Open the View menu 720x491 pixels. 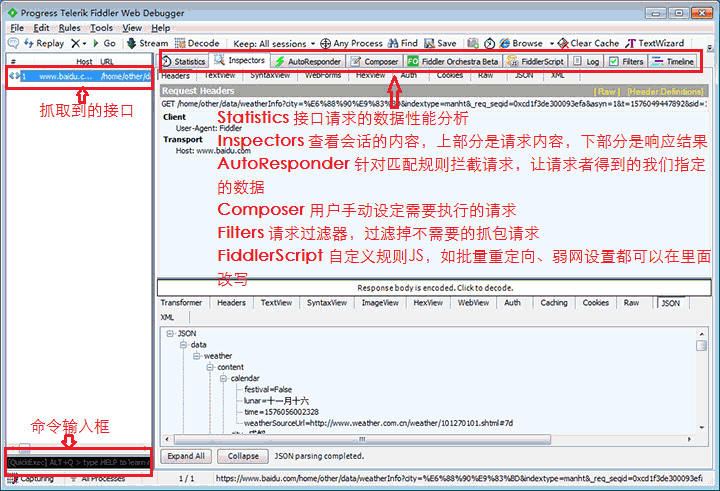tap(132, 28)
